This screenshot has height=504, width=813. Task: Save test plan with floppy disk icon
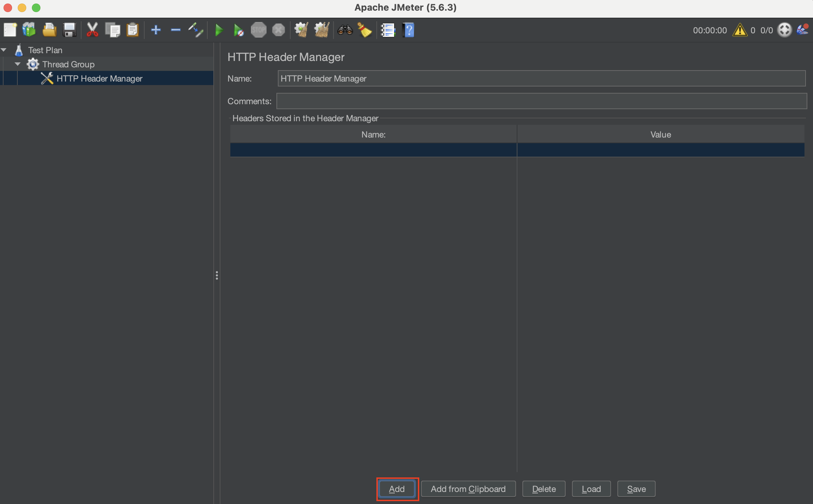point(69,30)
